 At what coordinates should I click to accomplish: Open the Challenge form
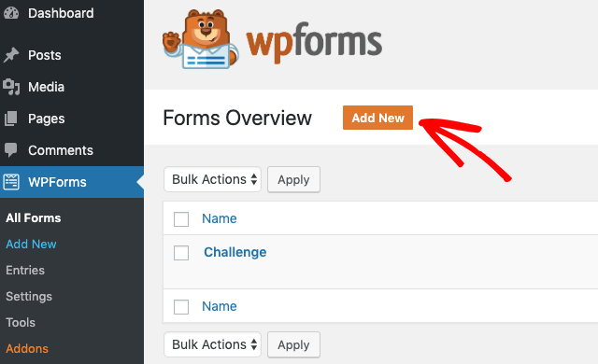pyautogui.click(x=235, y=252)
